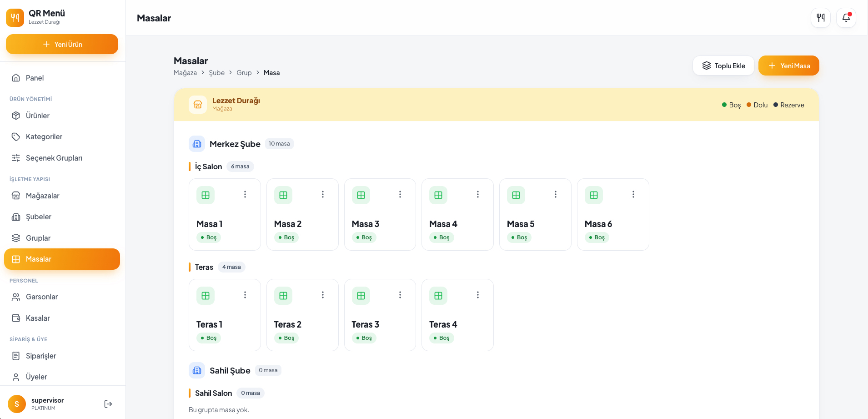The width and height of the screenshot is (868, 419).
Task: Open Kategoriler in the sidebar
Action: tap(62, 136)
